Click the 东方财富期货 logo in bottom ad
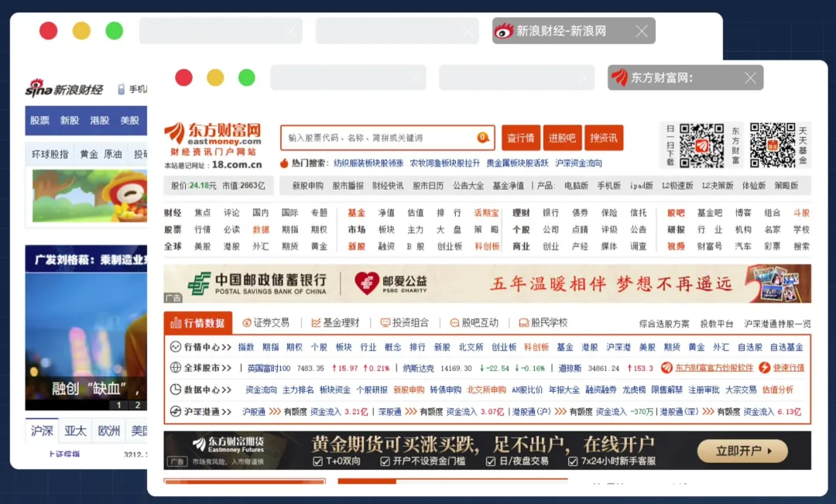The image size is (836, 504). [x=228, y=445]
